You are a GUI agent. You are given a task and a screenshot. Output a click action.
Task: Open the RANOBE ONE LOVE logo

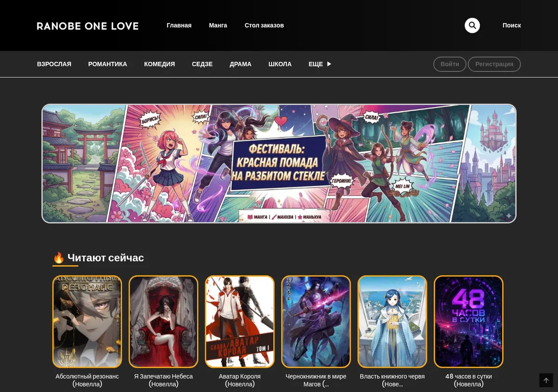[x=88, y=26]
